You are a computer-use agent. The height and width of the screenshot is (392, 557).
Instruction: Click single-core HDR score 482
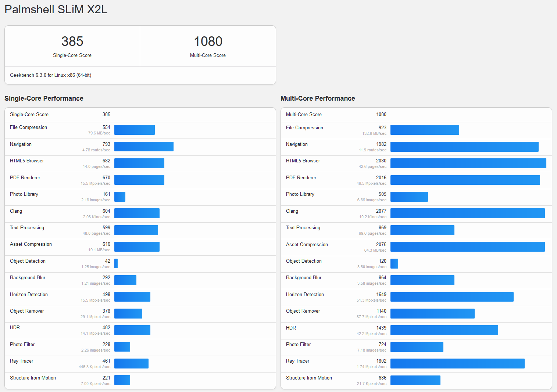point(106,327)
